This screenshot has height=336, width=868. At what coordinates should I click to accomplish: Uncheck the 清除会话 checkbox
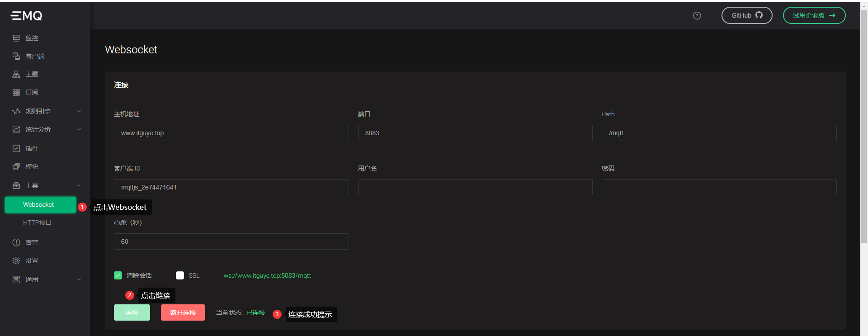coord(118,275)
